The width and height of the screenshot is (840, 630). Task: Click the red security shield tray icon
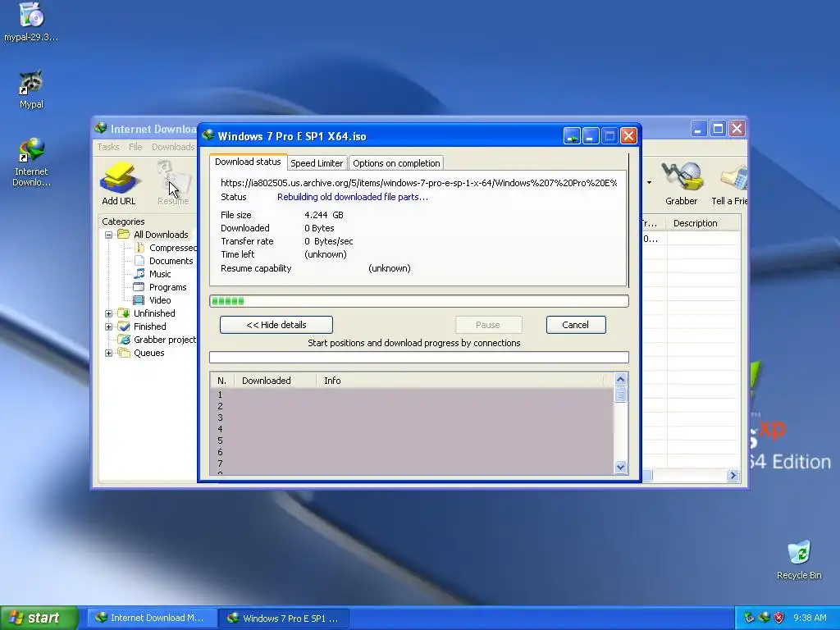coord(779,618)
